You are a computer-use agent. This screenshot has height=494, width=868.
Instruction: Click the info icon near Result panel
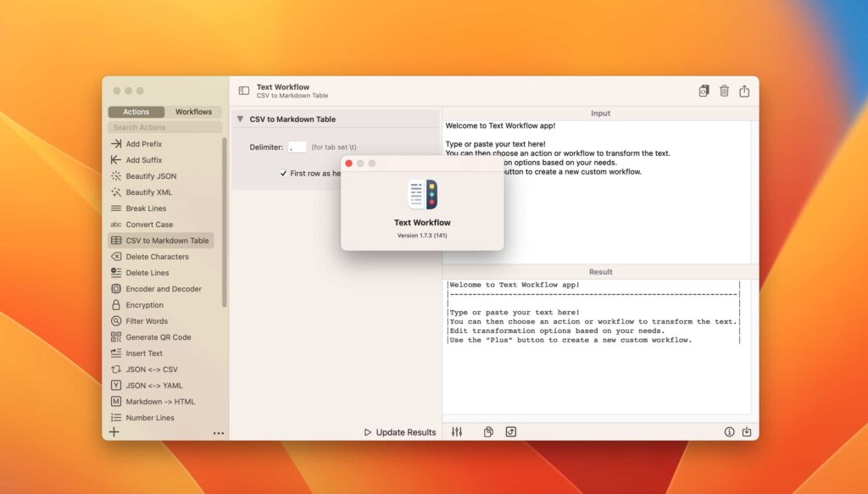[x=729, y=431]
